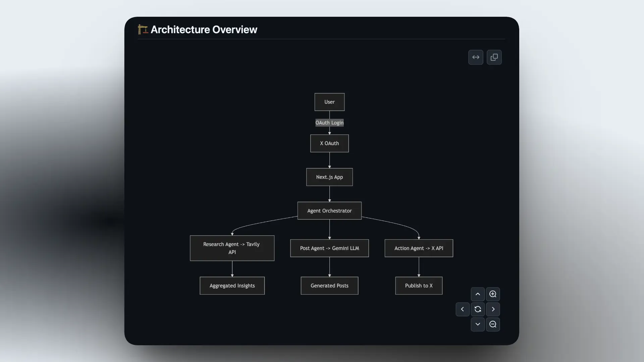Click the X OAuth node

tap(329, 143)
